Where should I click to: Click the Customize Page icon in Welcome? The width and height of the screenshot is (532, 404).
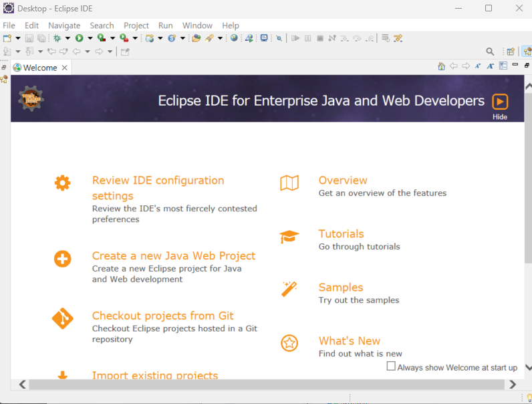503,66
